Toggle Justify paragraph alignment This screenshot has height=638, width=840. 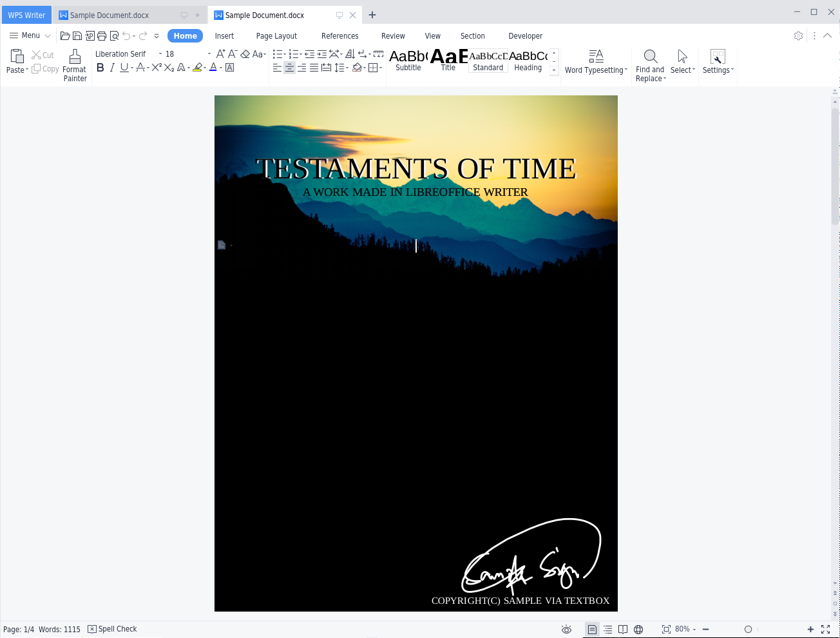pyautogui.click(x=314, y=68)
